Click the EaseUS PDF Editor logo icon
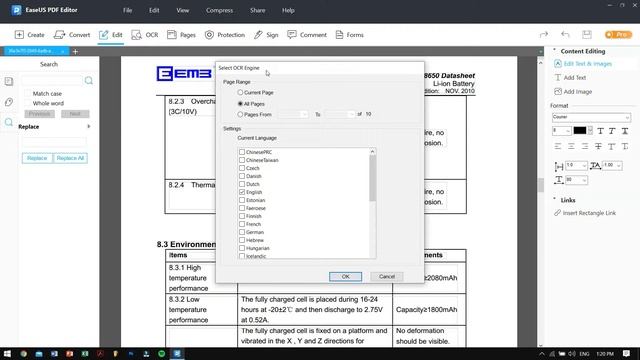 click(16, 10)
